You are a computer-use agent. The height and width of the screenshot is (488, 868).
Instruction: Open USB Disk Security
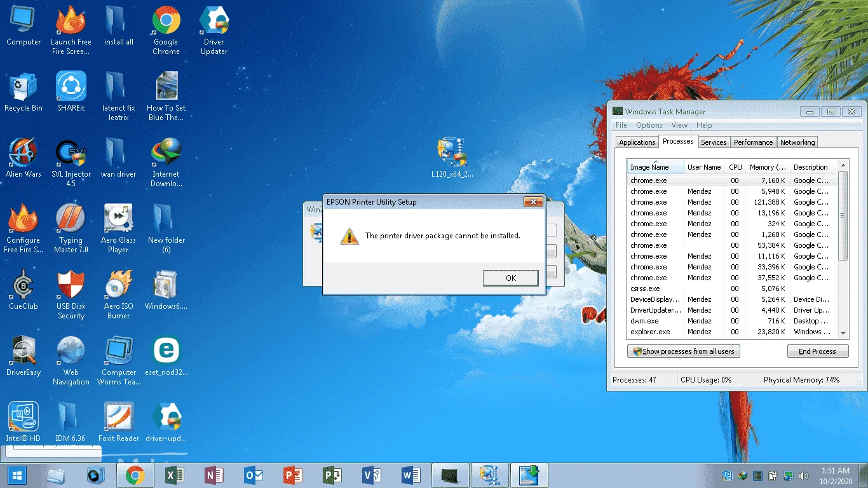71,295
